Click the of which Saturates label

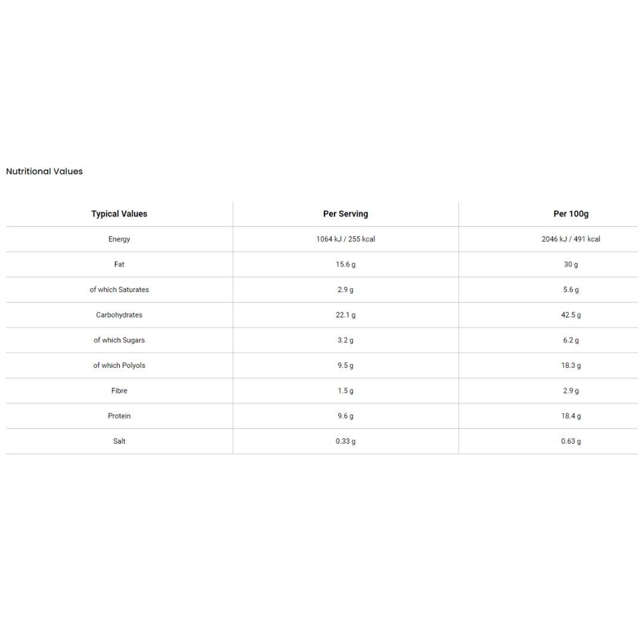tap(119, 290)
